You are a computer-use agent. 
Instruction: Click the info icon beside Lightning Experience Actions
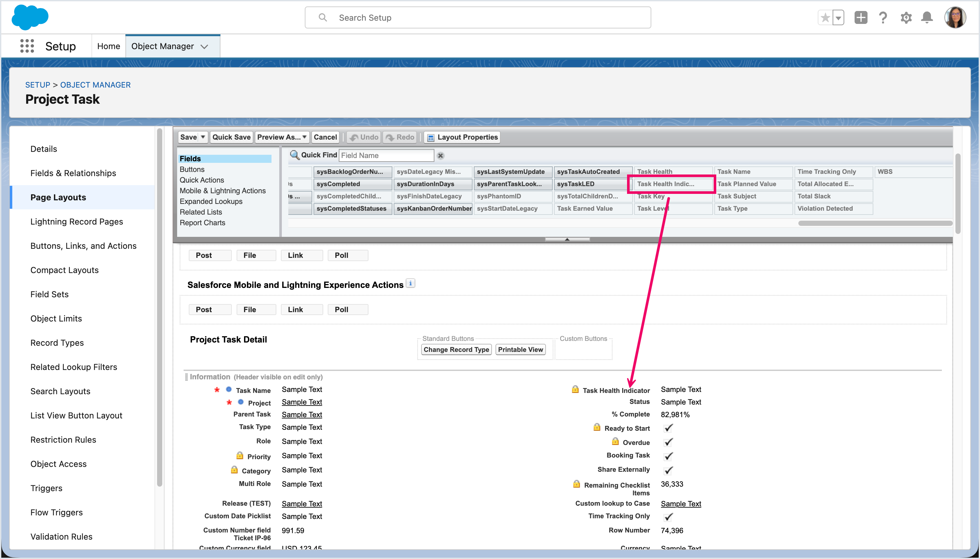pos(410,283)
